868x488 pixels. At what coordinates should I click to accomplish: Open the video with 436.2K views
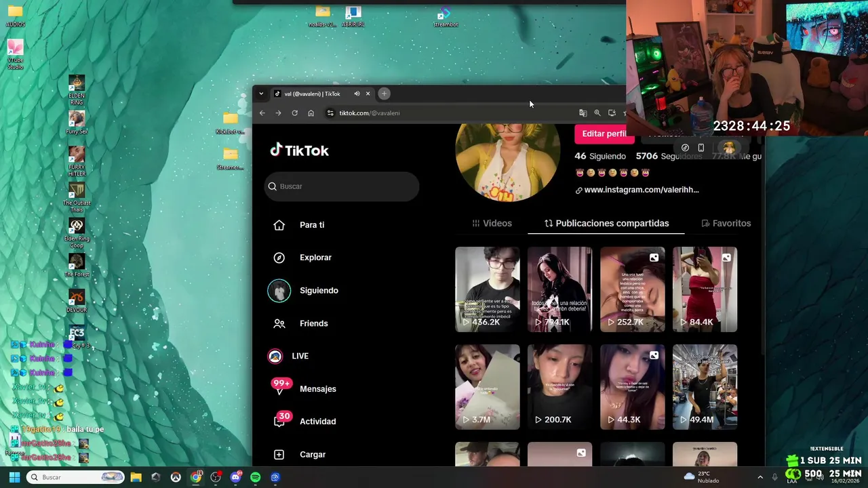[487, 289]
